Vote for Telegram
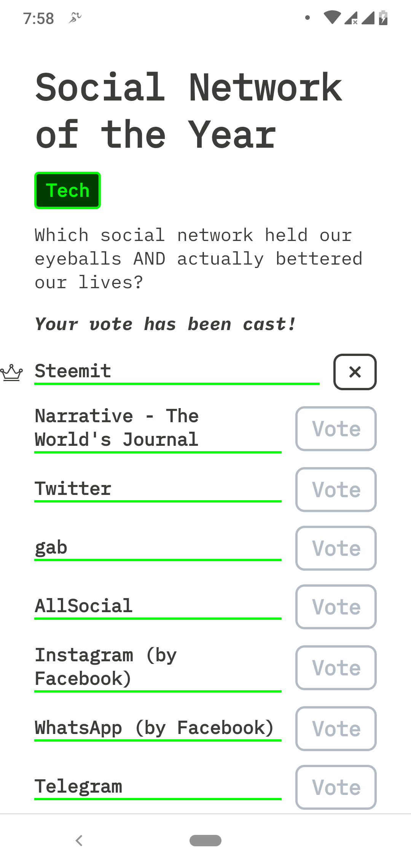The height and width of the screenshot is (868, 411). tap(336, 787)
